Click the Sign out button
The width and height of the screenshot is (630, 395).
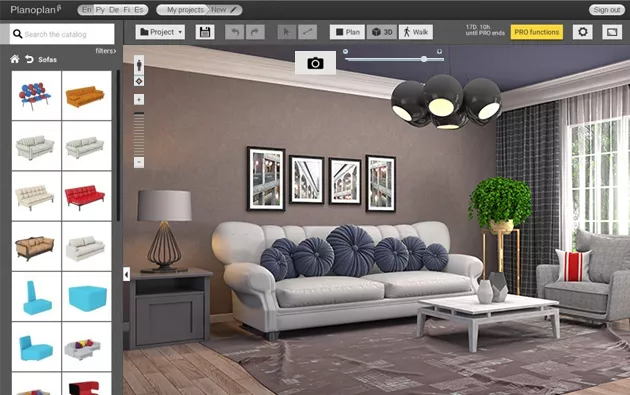607,10
